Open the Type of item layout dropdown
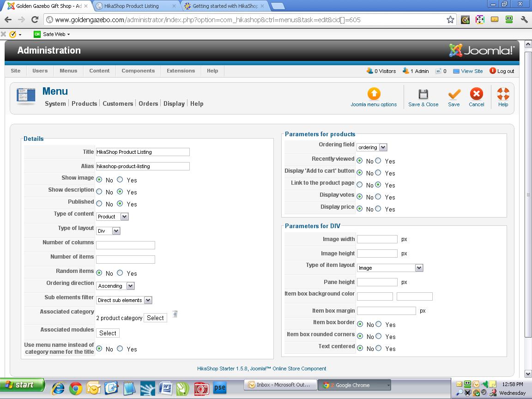This screenshot has width=532, height=399. [390, 268]
